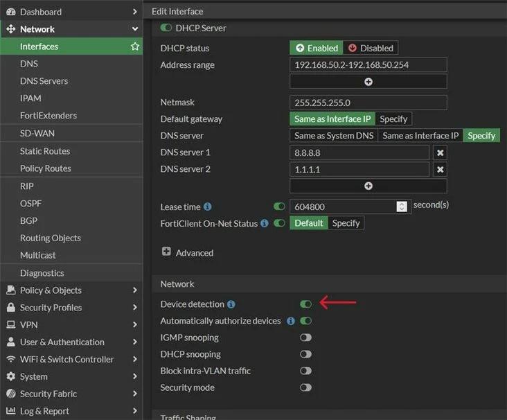
Task: Add another address range with plus icon
Action: pos(368,82)
